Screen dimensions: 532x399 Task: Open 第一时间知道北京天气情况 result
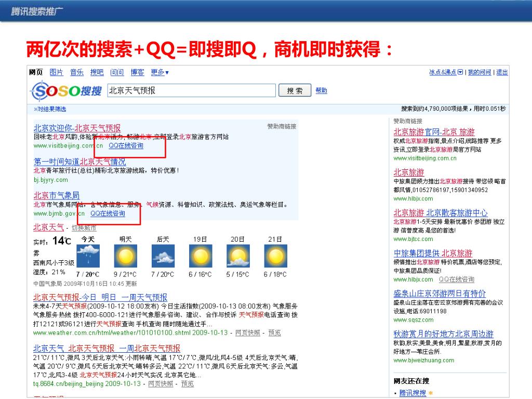[79, 162]
